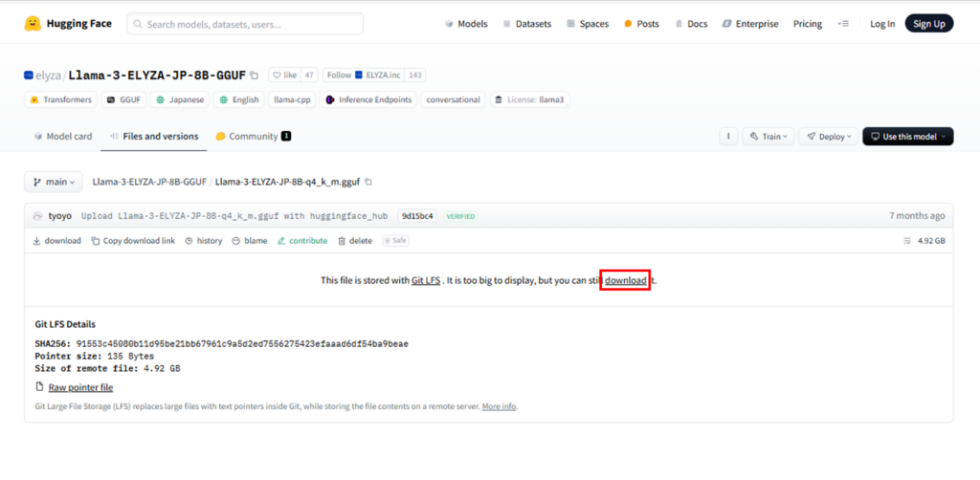Click the like count 47
This screenshot has width=980, height=480.
(x=309, y=75)
